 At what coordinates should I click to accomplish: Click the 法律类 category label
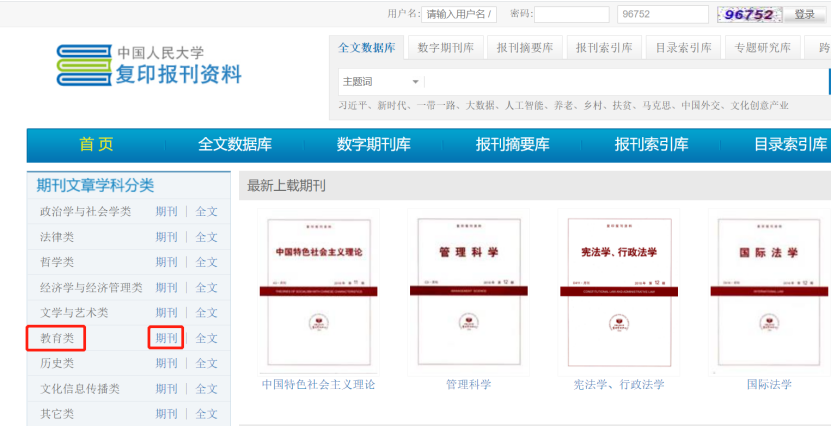tap(57, 237)
